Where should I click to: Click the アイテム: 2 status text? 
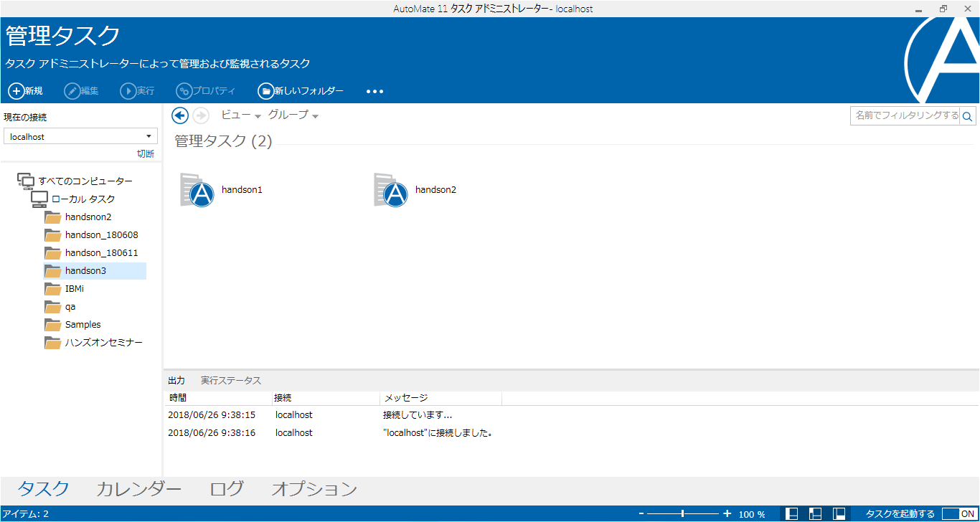click(x=25, y=514)
